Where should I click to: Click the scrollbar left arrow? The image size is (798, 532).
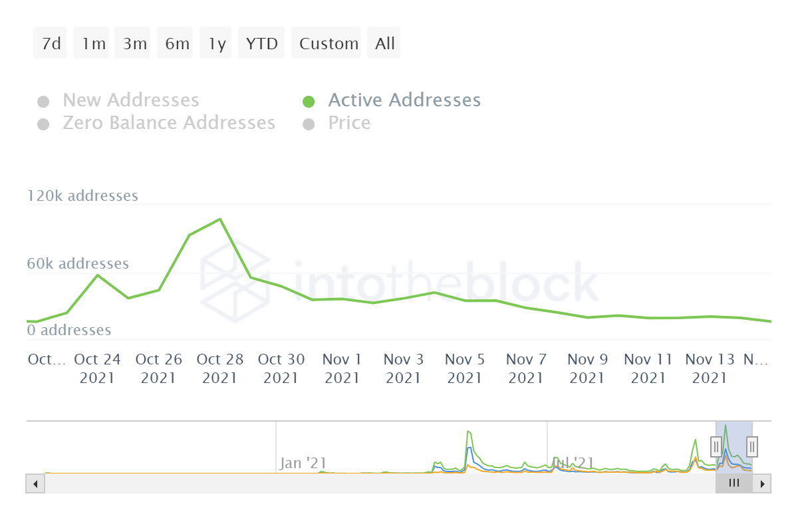[x=35, y=483]
